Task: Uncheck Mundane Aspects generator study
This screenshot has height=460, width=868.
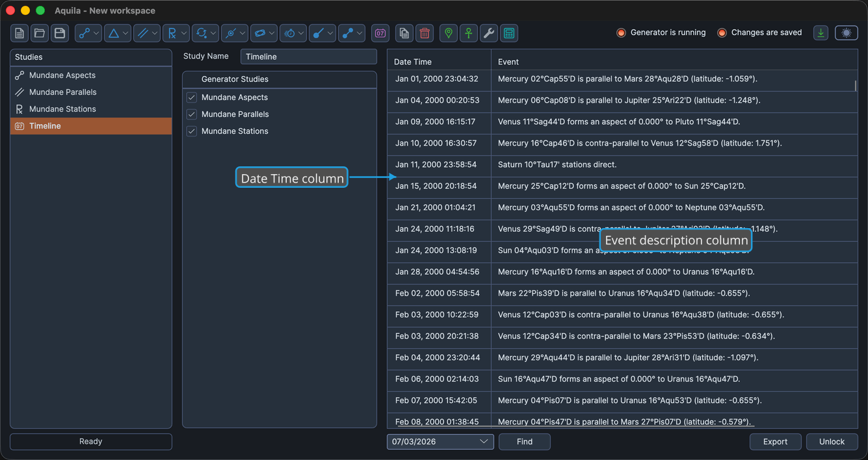Action: tap(192, 97)
